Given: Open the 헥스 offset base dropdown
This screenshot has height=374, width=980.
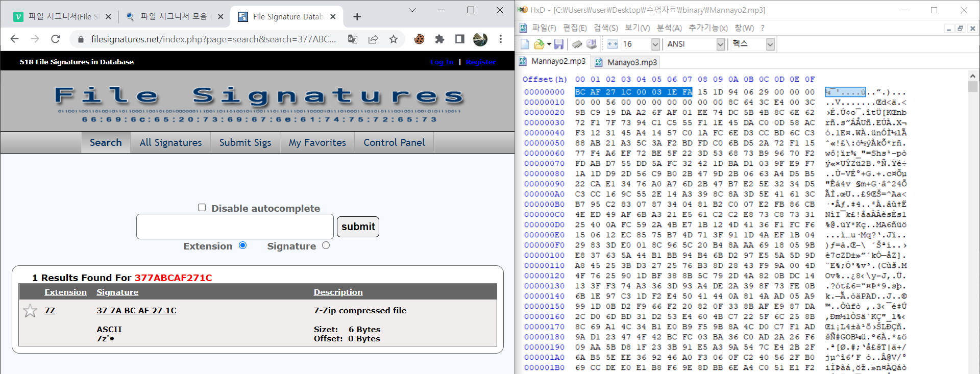Looking at the screenshot, I should 770,44.
